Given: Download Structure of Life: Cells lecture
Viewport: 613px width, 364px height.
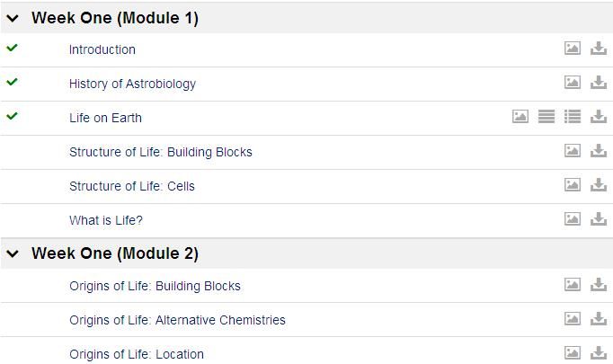Looking at the screenshot, I should [x=599, y=185].
